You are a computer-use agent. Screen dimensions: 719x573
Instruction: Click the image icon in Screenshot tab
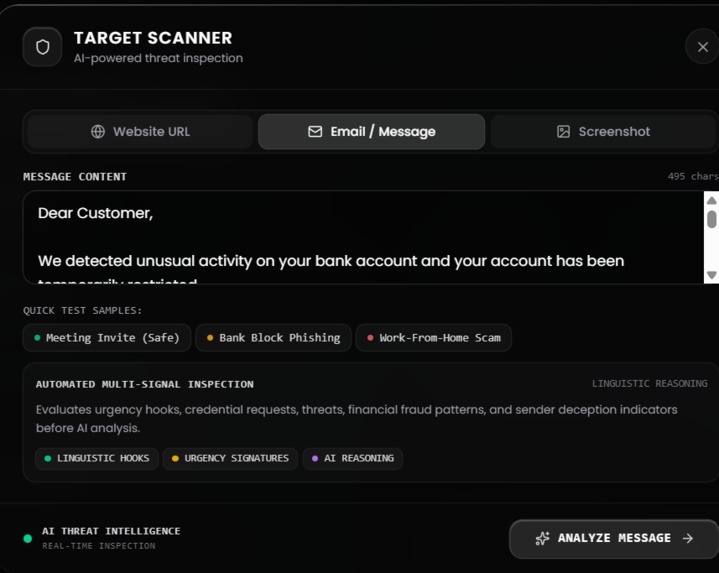tap(563, 132)
